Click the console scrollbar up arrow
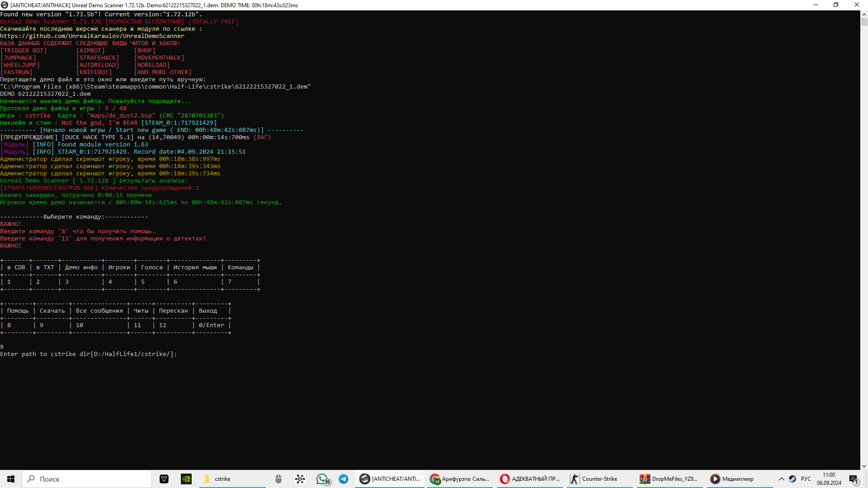This screenshot has height=488, width=868. click(864, 14)
